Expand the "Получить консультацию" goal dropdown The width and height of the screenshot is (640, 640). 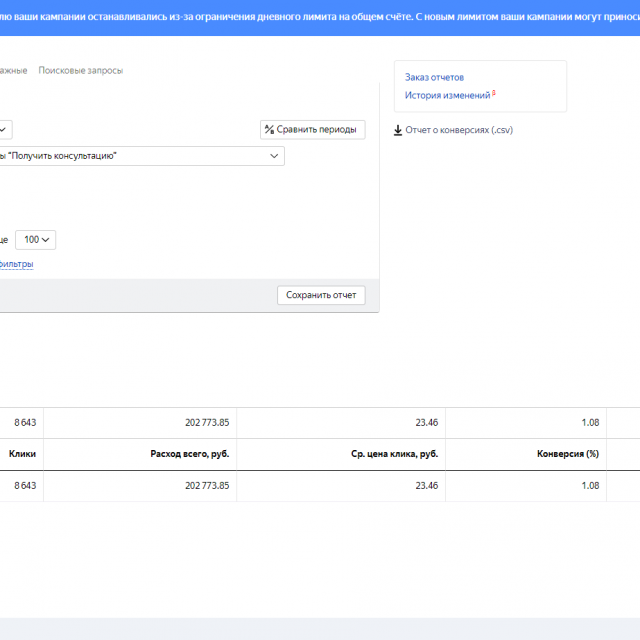point(274,156)
